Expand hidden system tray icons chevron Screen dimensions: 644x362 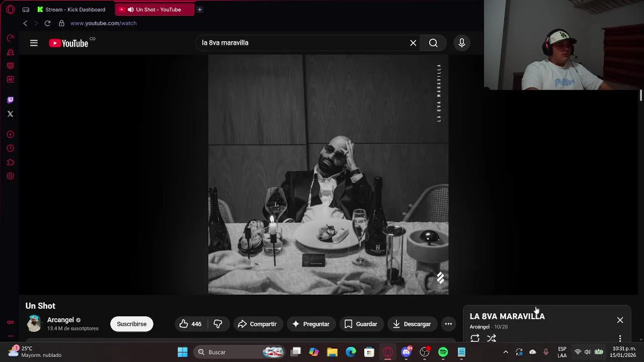(x=506, y=352)
